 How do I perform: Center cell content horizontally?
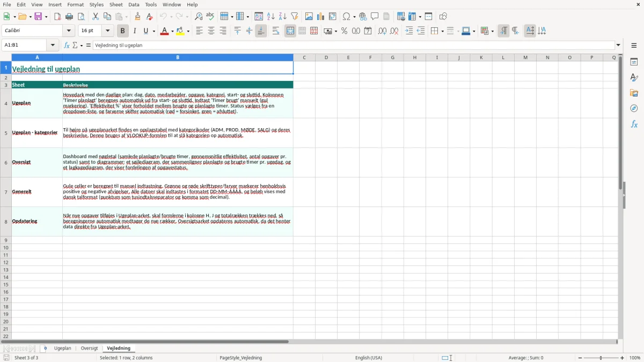click(x=211, y=31)
